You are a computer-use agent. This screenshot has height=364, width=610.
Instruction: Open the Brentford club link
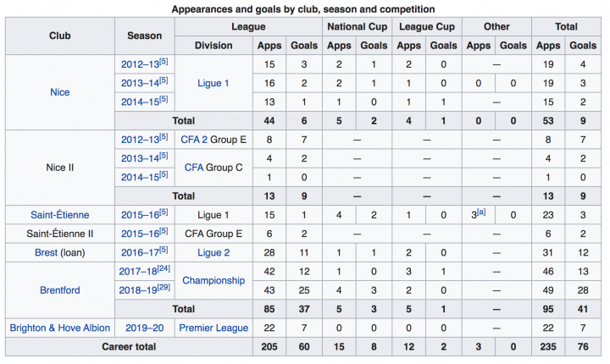pyautogui.click(x=60, y=290)
